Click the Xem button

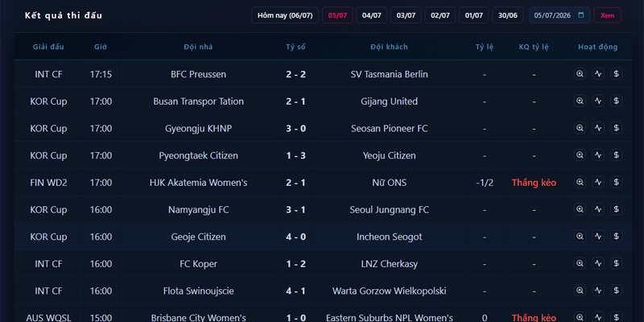608,15
